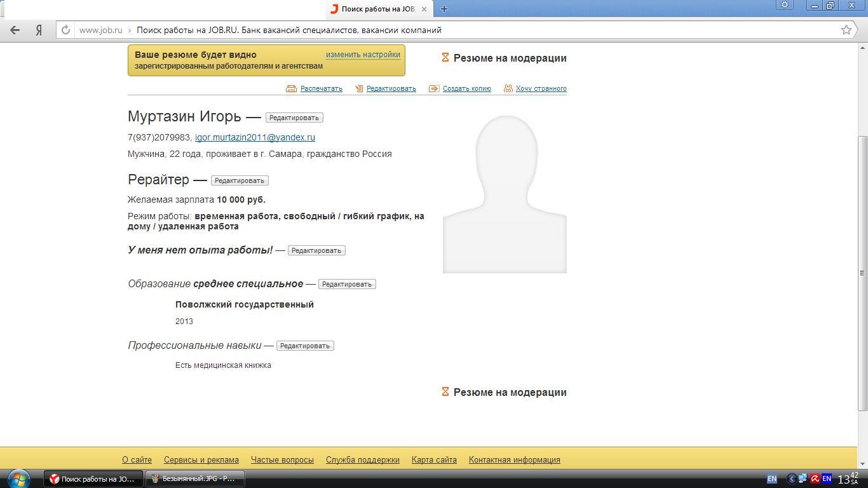Click the top hourglass moderation icon
The width and height of the screenshot is (868, 488).
click(x=445, y=57)
